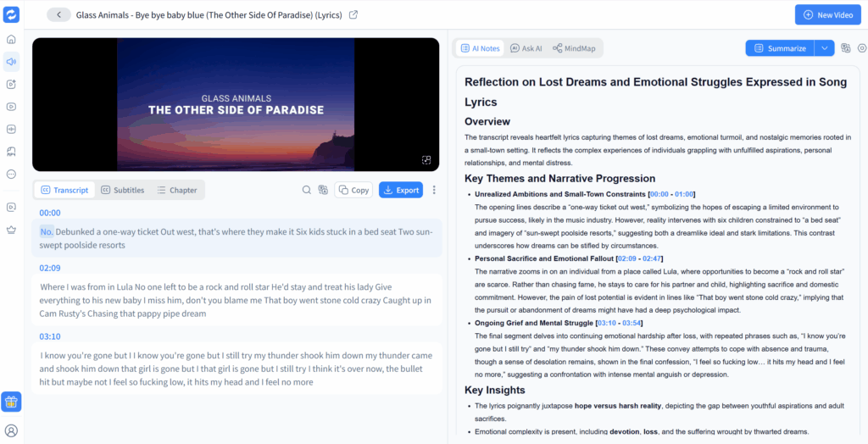This screenshot has height=444, width=868.
Task: Click the app logo icon
Action: point(11,15)
